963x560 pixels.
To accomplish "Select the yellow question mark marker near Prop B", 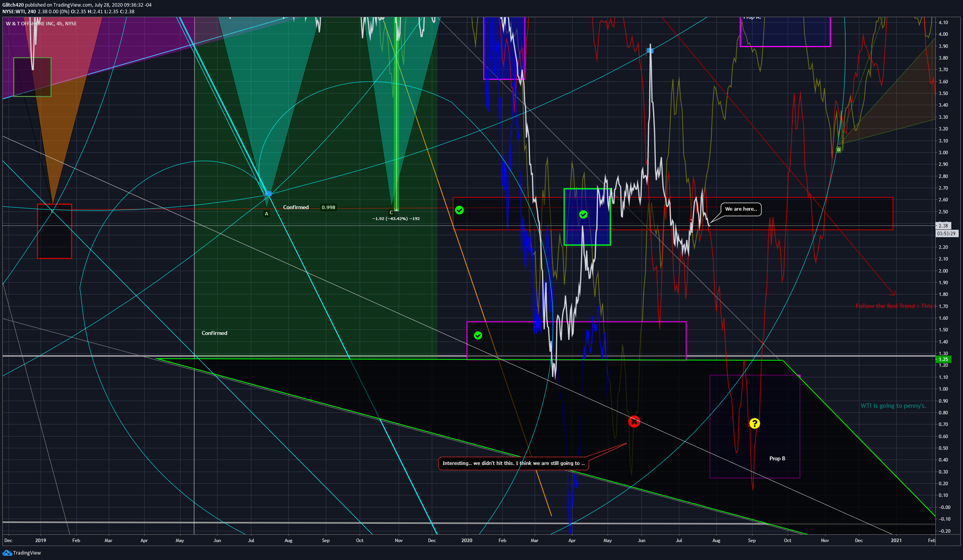I will [x=754, y=423].
